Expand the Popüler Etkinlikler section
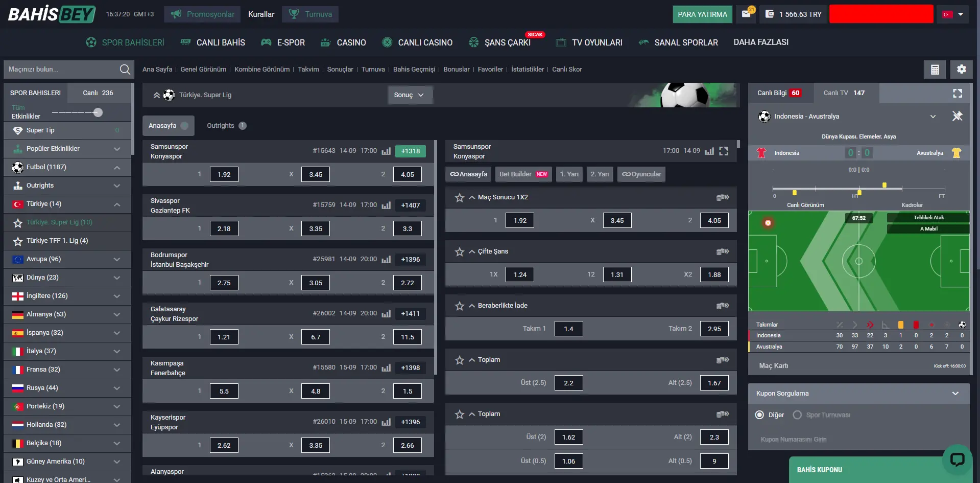The image size is (980, 483). point(117,149)
